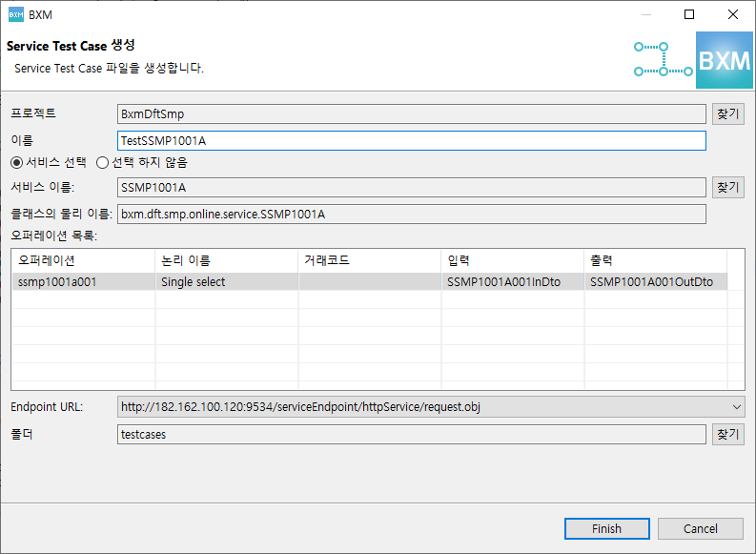756x554 pixels.
Task: Click the 논리 이름 column header
Action: (226, 260)
